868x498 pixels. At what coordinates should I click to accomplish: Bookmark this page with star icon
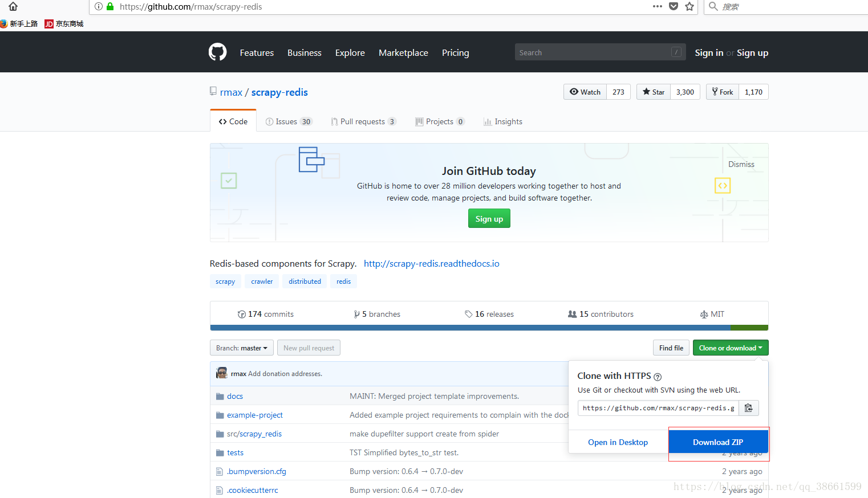click(x=689, y=6)
